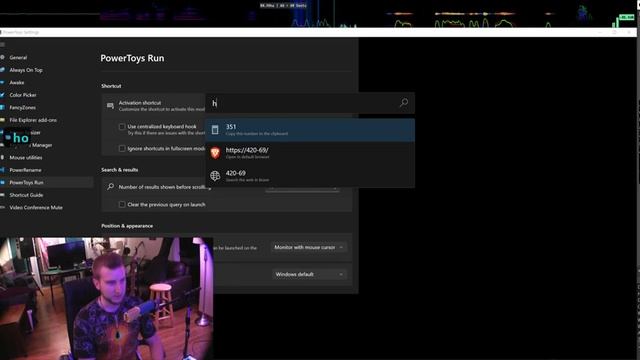
Task: Select Awake in the sidebar
Action: click(17, 82)
